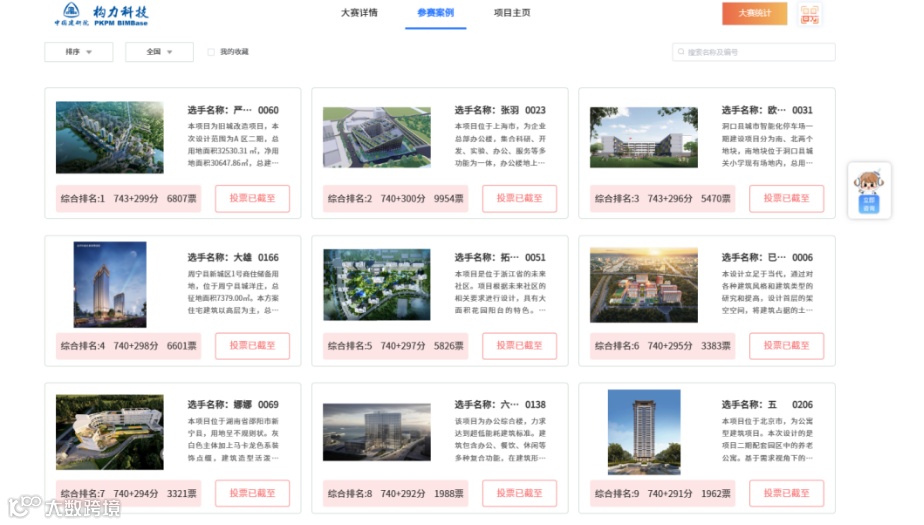This screenshot has height=525, width=924.
Task: Open thumbnail of entry 0166 night tower
Action: 110,285
